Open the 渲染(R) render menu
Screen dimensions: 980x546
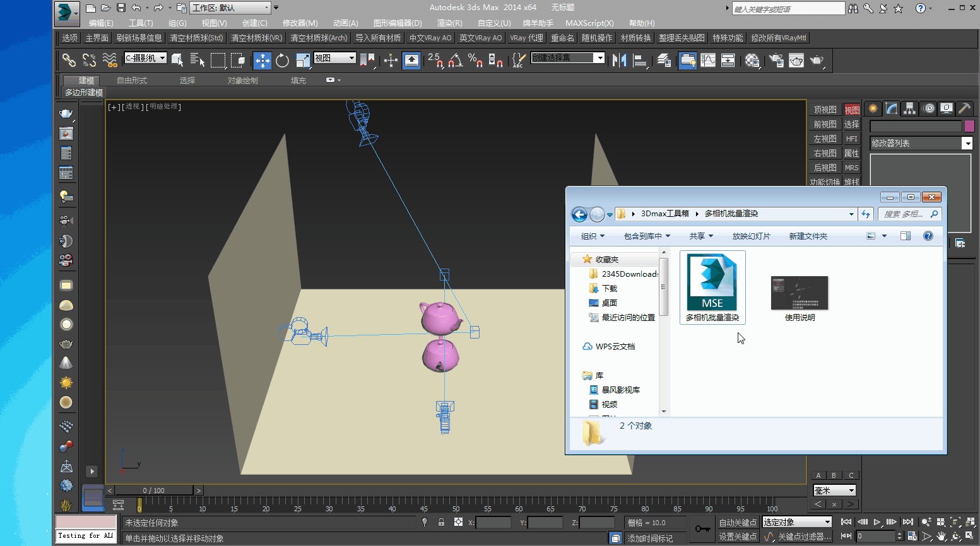[x=449, y=23]
